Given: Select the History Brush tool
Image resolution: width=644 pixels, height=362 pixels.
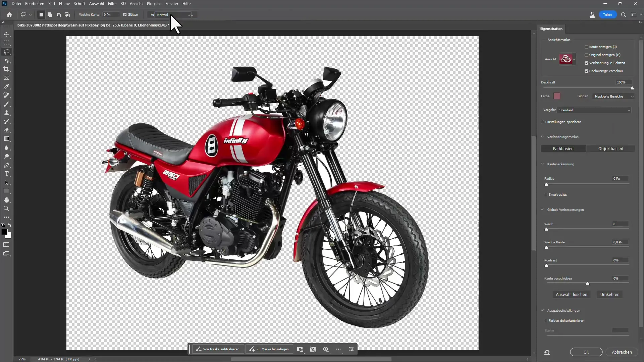Looking at the screenshot, I should click(x=6, y=121).
